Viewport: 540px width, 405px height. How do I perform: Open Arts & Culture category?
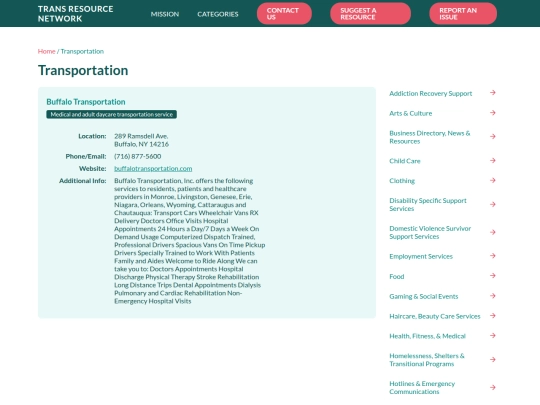coord(411,113)
